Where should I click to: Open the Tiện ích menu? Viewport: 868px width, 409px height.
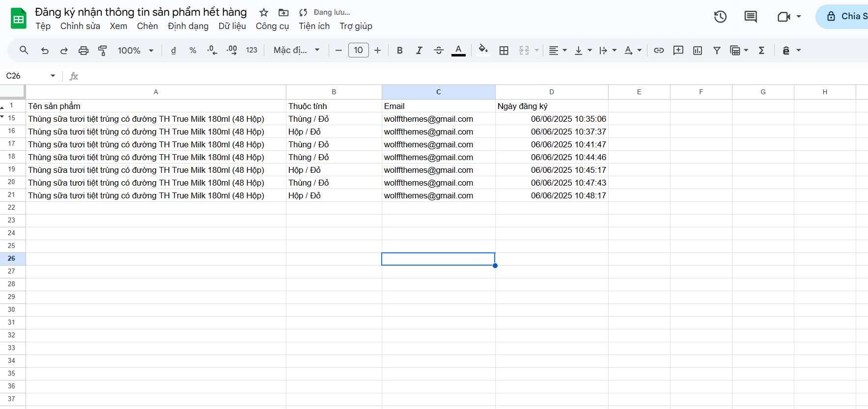314,26
